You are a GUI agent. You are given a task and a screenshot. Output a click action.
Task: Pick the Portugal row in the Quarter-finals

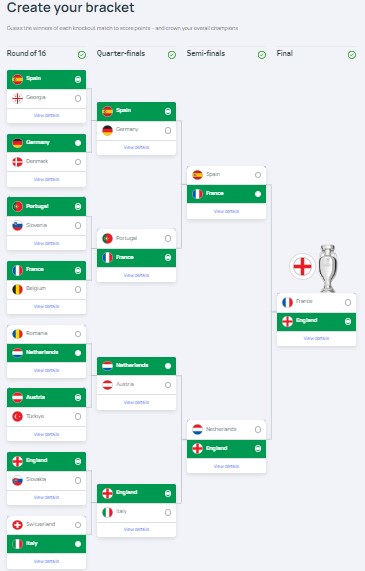tap(136, 239)
